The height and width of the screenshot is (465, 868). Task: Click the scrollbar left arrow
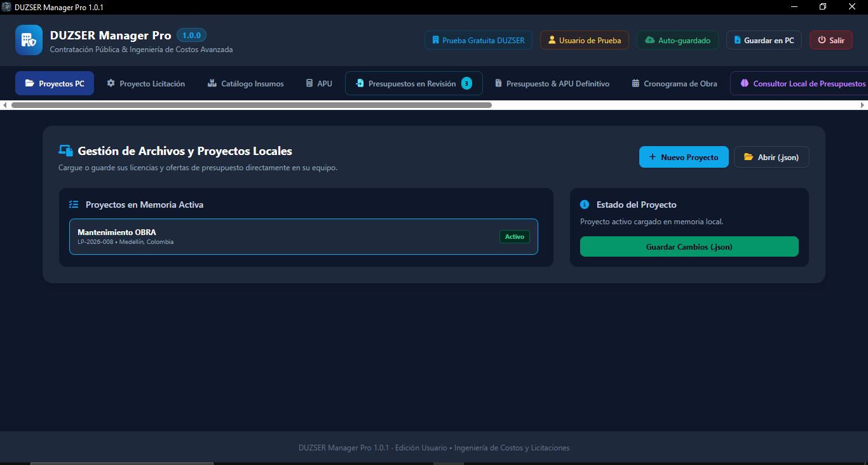point(5,105)
